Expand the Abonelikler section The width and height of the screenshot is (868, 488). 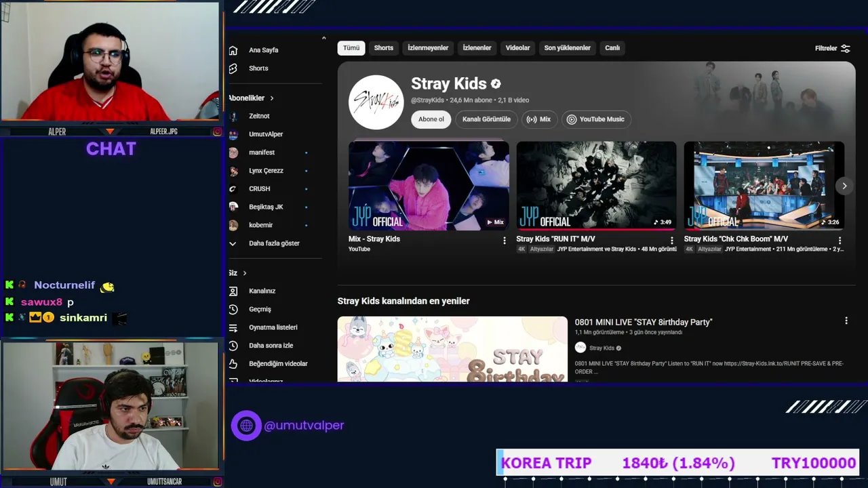251,98
